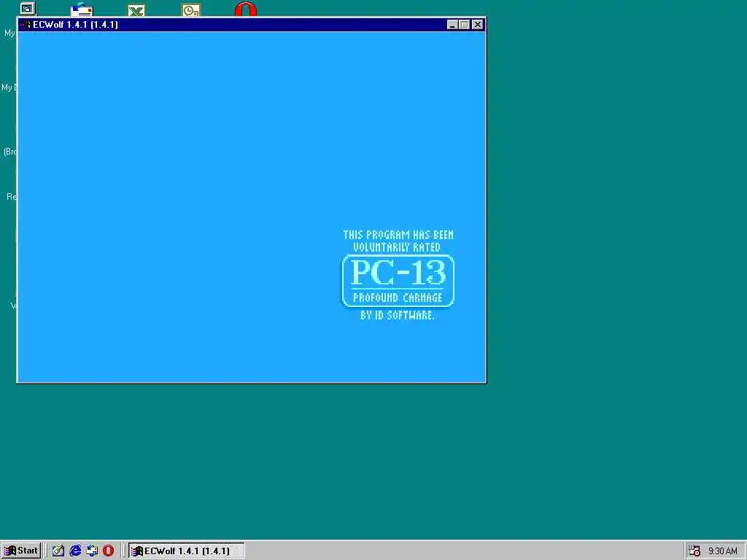Open ECWolf window system menu icon
The height and width of the screenshot is (560, 747).
tap(26, 25)
